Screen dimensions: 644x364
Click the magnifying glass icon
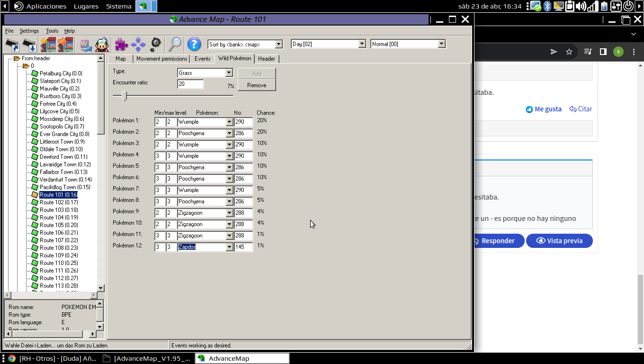point(175,44)
